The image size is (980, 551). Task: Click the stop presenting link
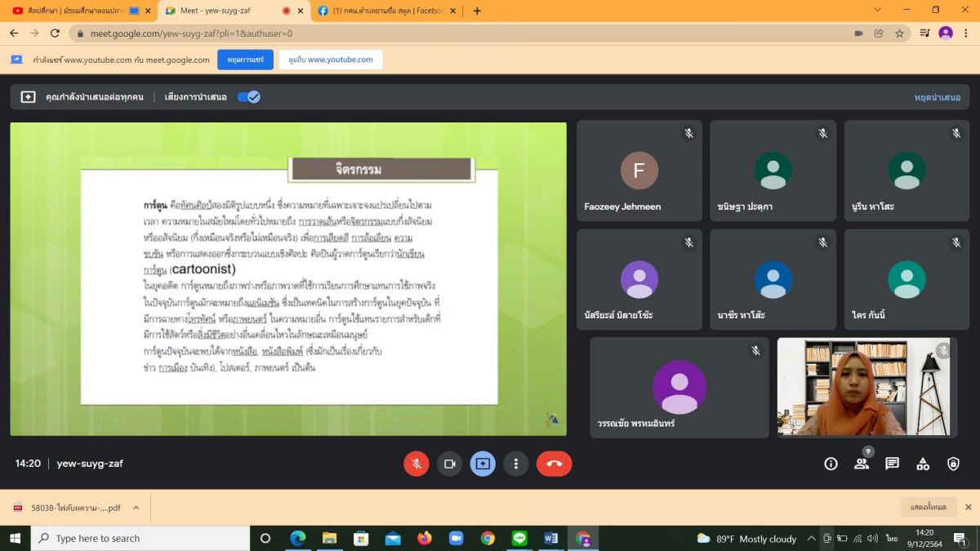937,97
